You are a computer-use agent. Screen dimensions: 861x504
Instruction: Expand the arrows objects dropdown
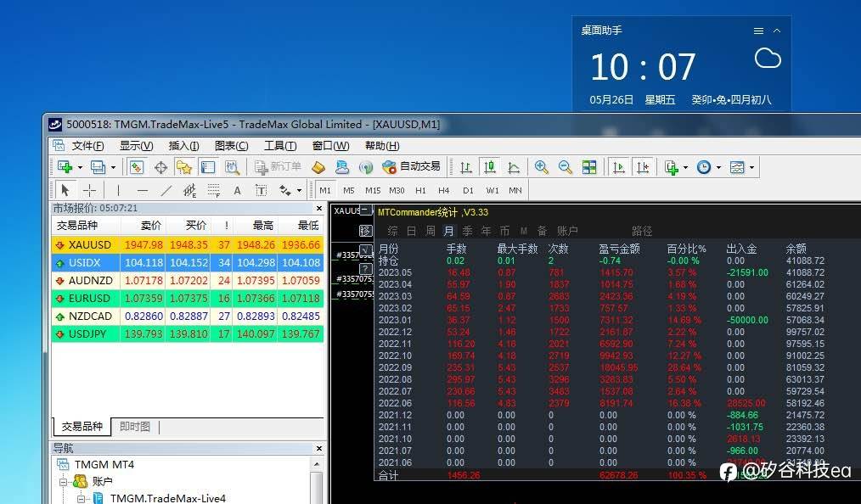(299, 191)
